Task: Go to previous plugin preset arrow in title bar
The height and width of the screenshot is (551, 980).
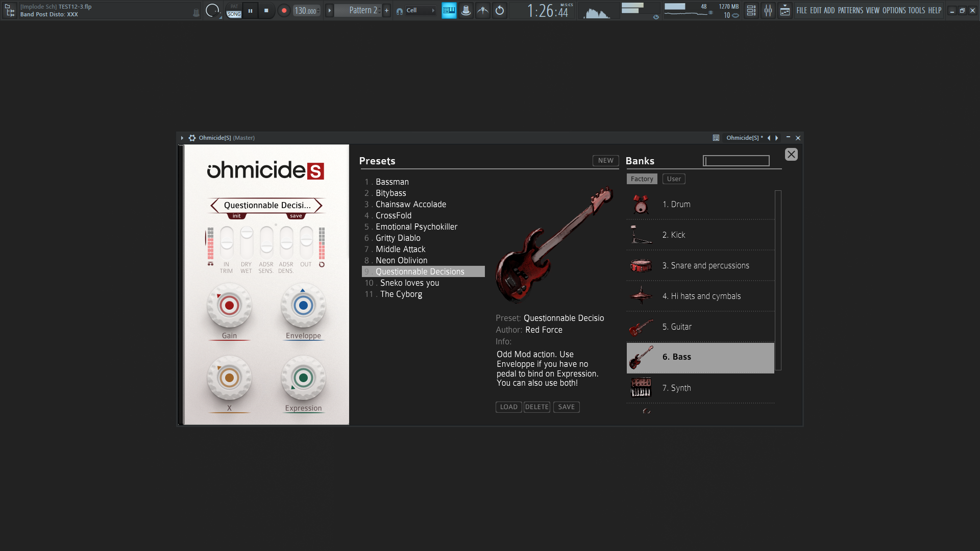Action: tap(769, 138)
